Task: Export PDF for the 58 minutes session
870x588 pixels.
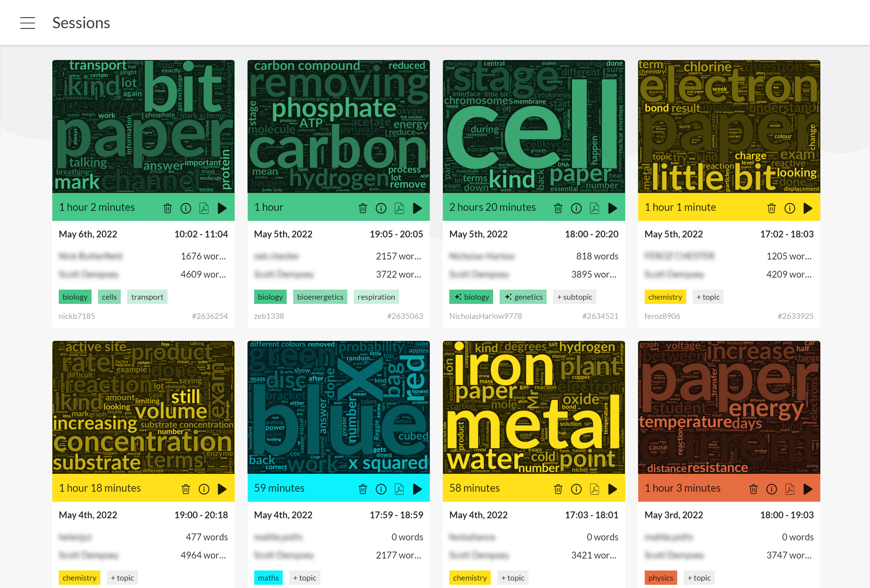Action: pyautogui.click(x=594, y=489)
